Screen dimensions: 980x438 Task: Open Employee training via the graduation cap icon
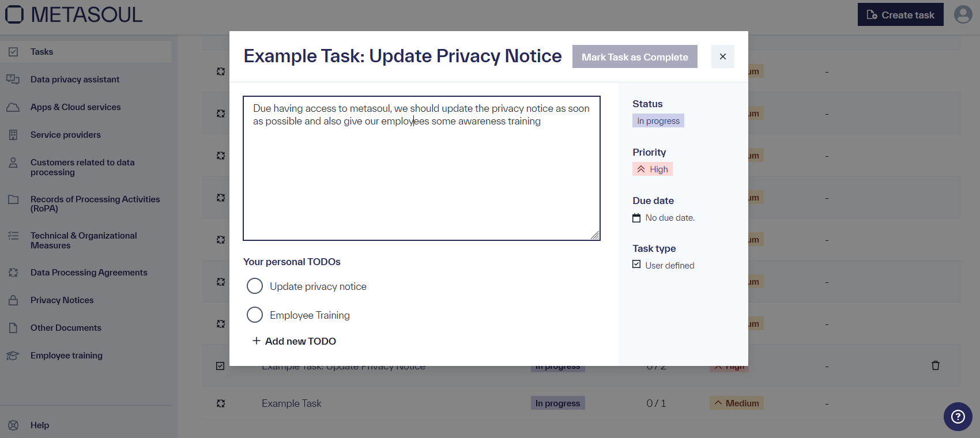tap(13, 355)
